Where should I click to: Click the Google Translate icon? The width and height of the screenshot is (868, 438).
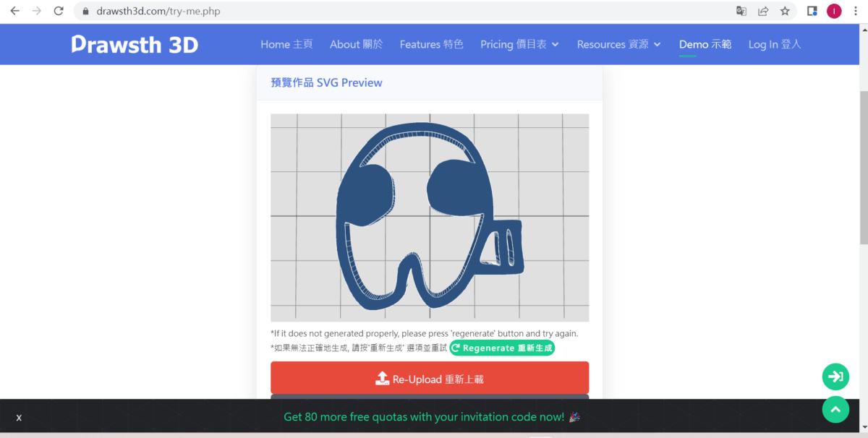(x=741, y=12)
